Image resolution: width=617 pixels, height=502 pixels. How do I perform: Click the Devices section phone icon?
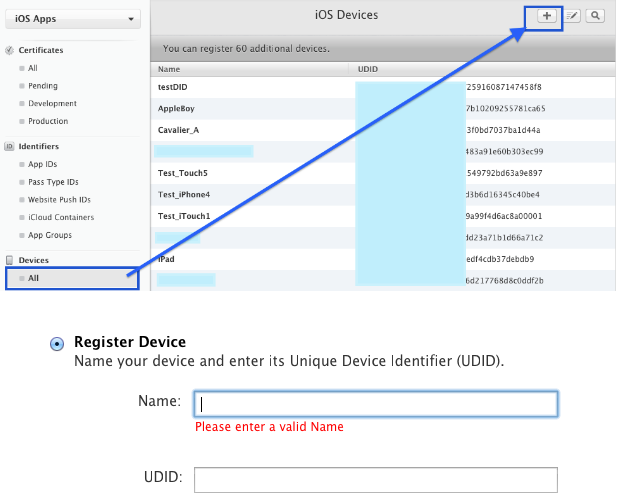click(9, 260)
